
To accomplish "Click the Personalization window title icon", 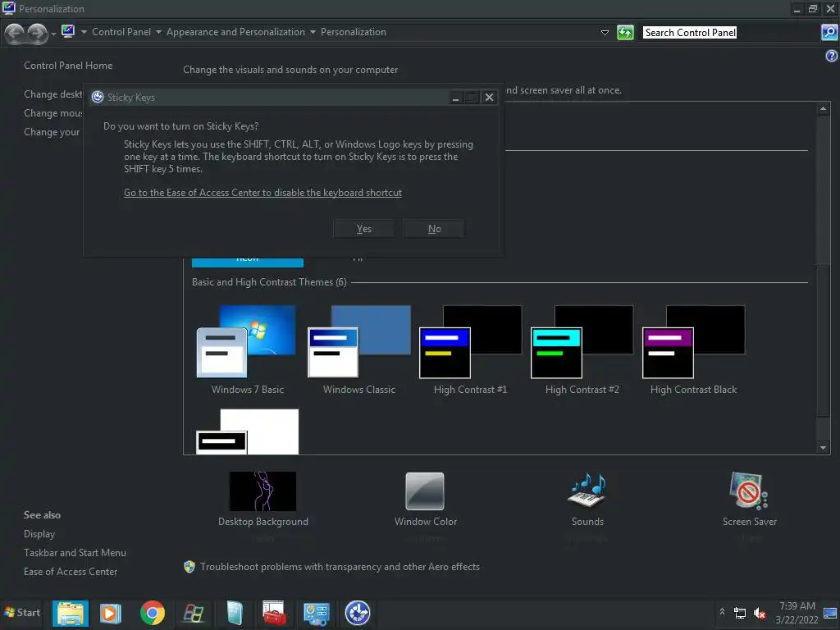I will [8, 7].
